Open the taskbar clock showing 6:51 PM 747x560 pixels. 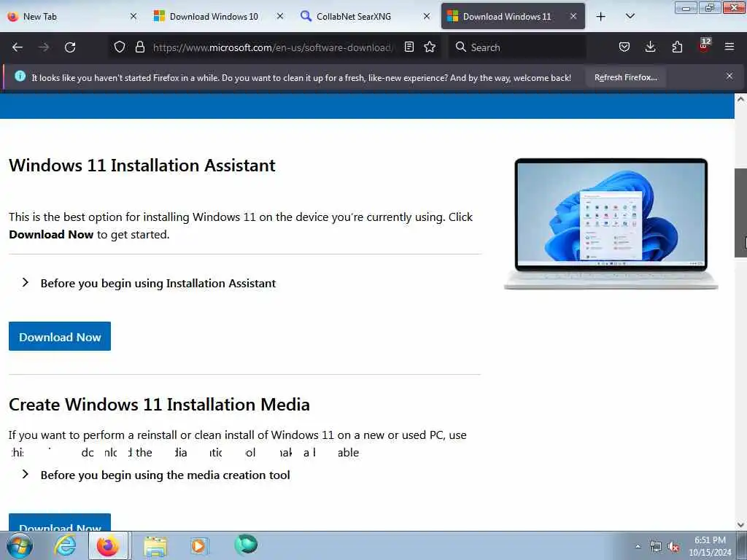coord(710,546)
